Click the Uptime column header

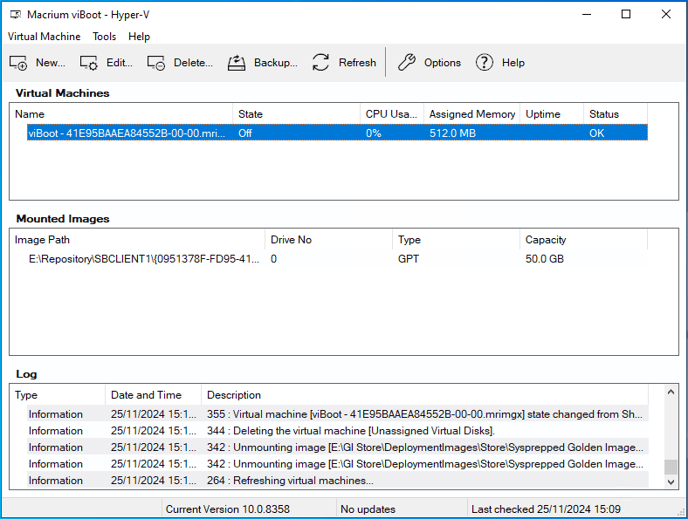point(552,114)
